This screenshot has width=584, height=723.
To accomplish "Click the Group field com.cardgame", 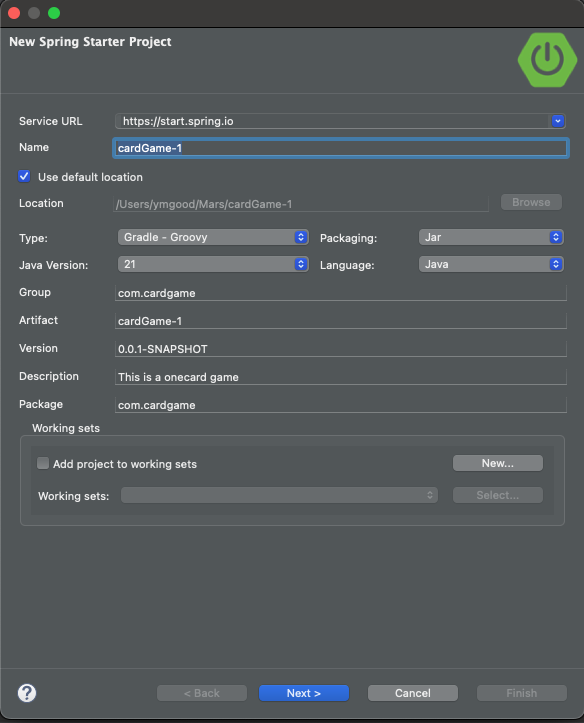I will tap(341, 293).
